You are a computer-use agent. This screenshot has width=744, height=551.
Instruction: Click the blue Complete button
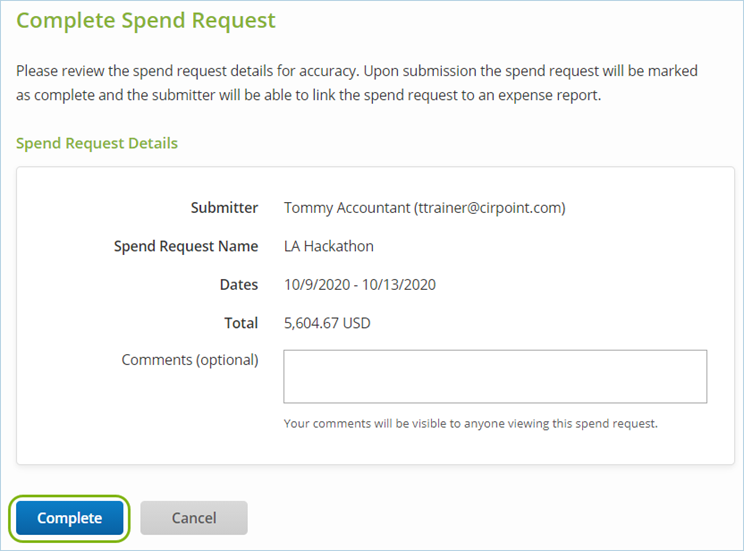[70, 518]
